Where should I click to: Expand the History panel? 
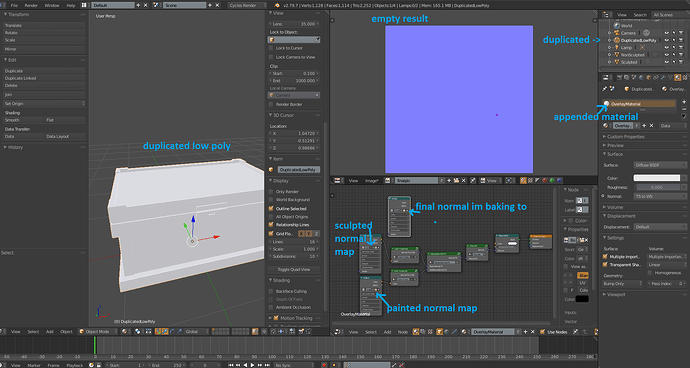pos(6,147)
